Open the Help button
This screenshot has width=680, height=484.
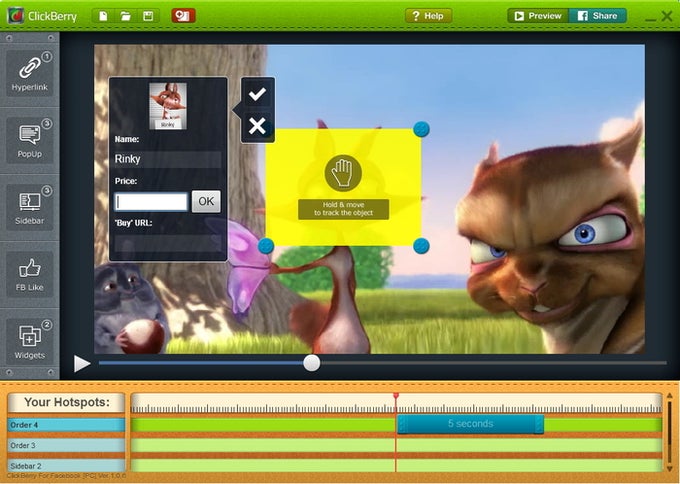click(428, 16)
